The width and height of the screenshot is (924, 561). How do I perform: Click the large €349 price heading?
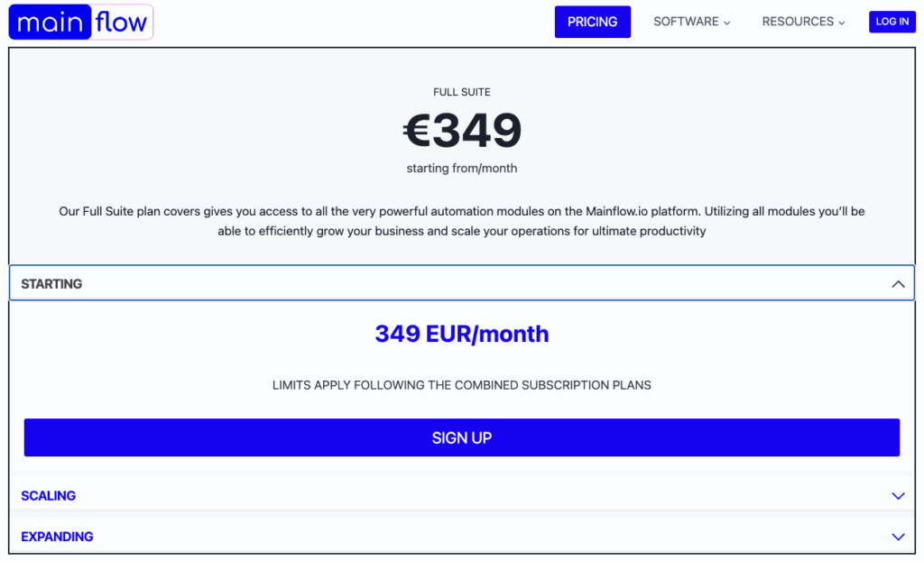point(462,130)
